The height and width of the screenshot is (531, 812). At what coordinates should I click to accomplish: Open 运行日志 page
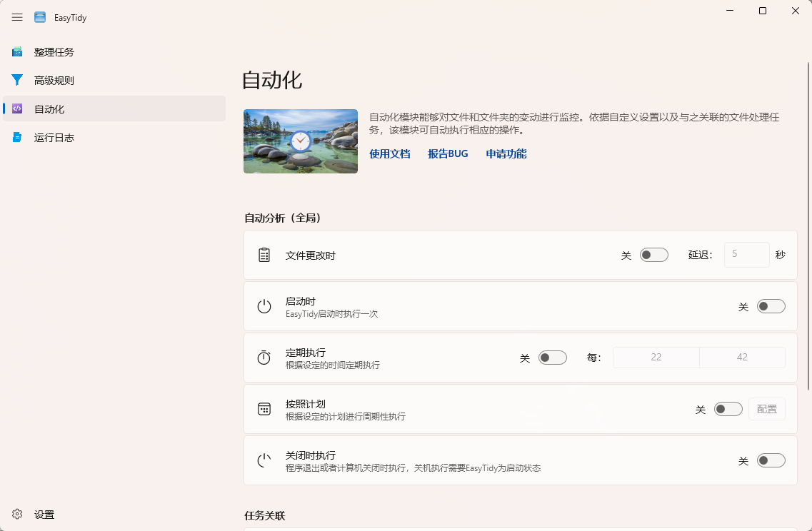(114, 137)
